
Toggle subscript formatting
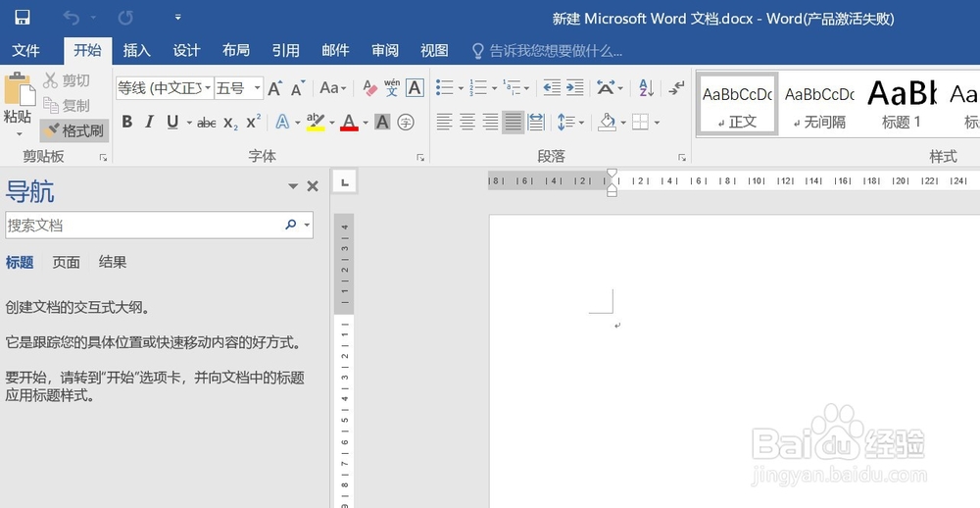coord(230,124)
